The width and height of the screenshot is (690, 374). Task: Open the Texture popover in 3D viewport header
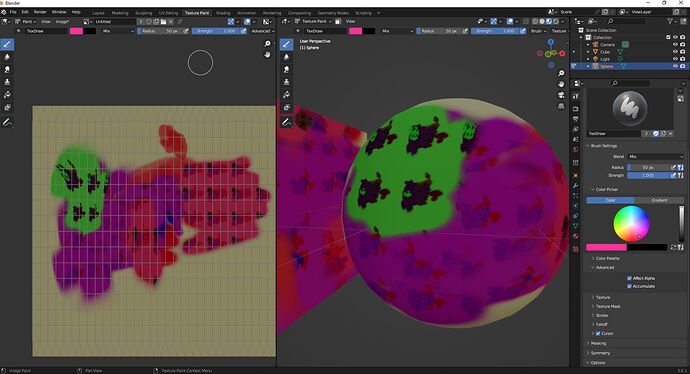tap(559, 31)
